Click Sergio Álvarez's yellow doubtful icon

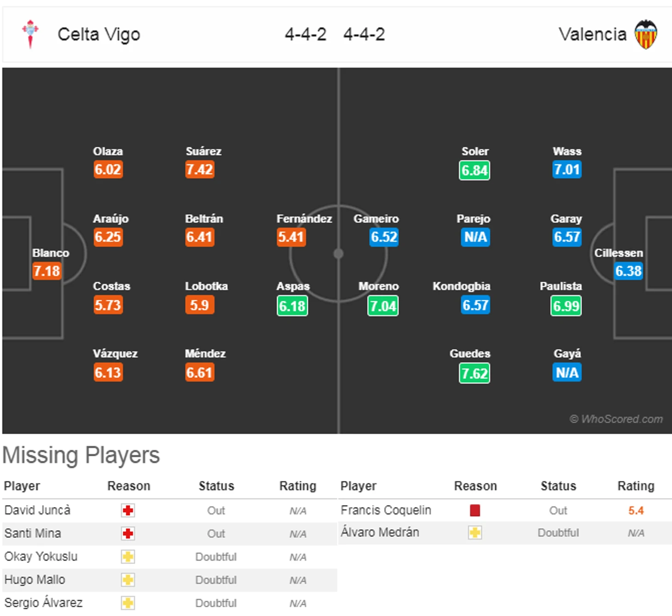click(x=128, y=603)
